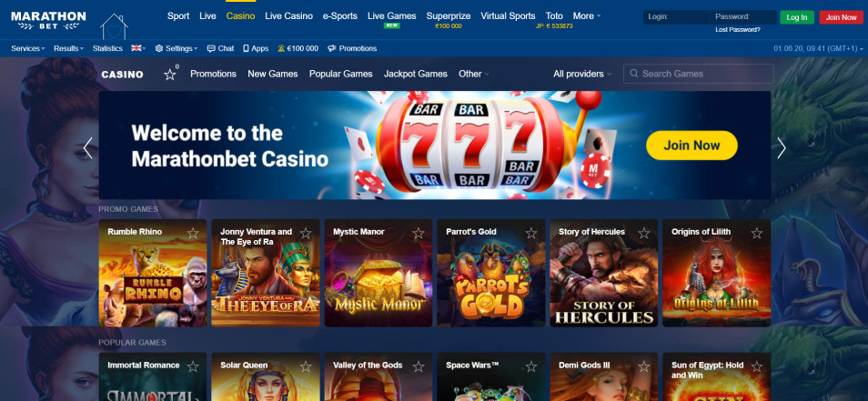
Task: Expand the All providers dropdown
Action: coord(582,75)
